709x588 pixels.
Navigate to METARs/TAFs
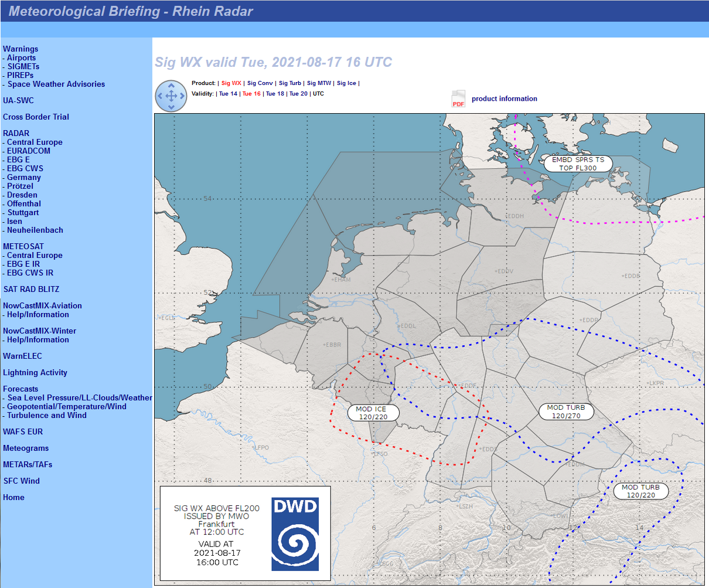click(x=28, y=465)
